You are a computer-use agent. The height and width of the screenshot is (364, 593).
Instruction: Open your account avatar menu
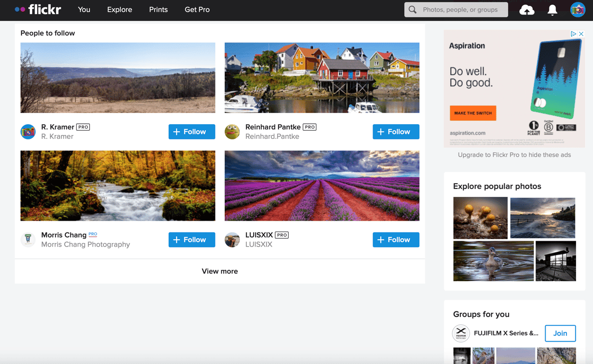[578, 10]
